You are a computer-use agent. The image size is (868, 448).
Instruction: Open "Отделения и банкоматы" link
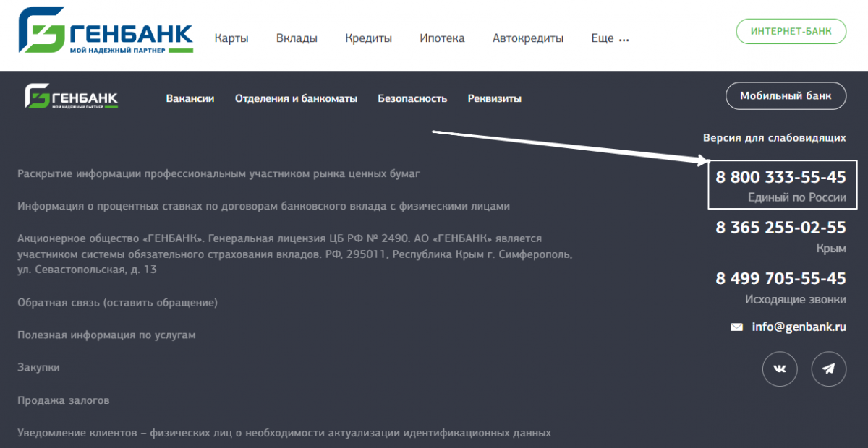(x=296, y=98)
